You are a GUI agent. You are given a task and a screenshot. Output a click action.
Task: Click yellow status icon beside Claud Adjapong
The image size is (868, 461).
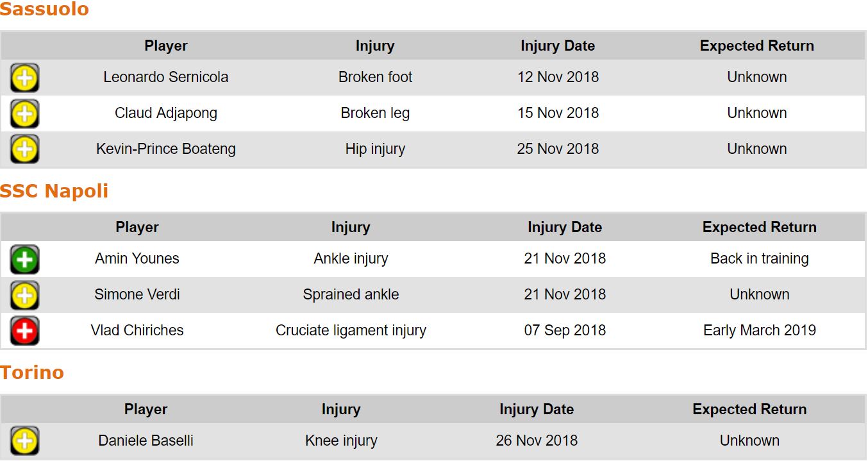coord(24,114)
